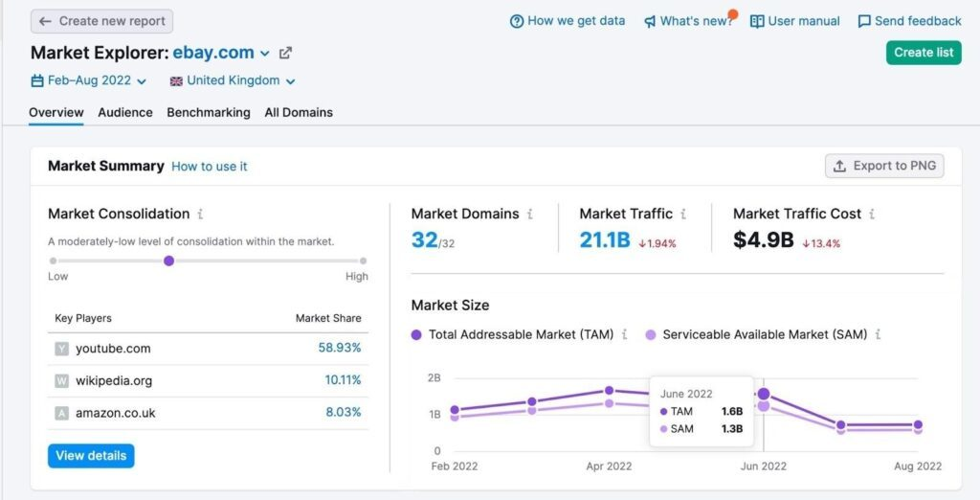Click the 21.1B Market Traffic value
980x500 pixels.
pyautogui.click(x=605, y=239)
